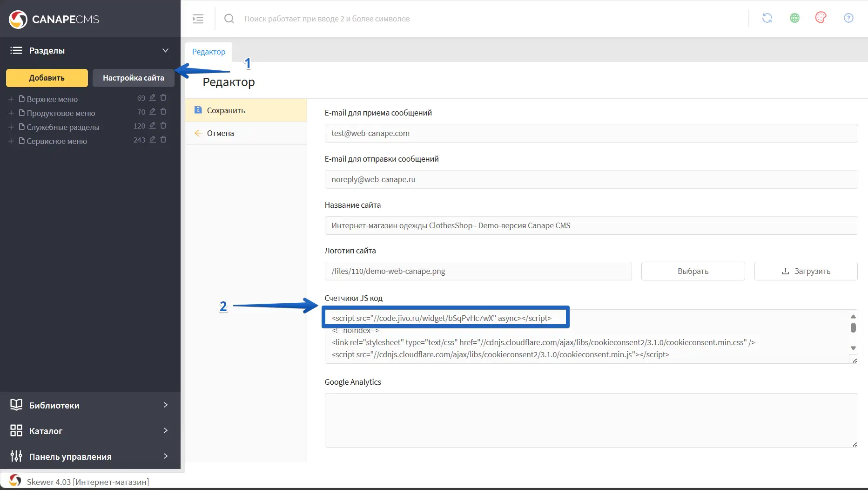
Task: Edit the Верхнее меню section with pencil icon
Action: (152, 98)
